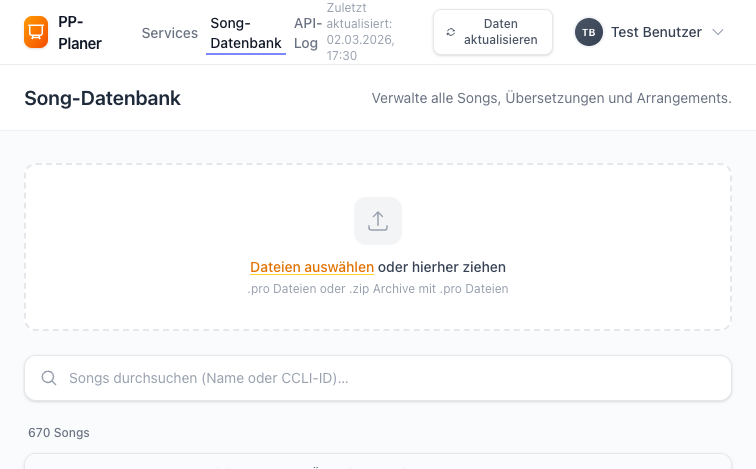Click the Song-Datenbank page heading
Image resolution: width=756 pixels, height=469 pixels.
pos(102,98)
